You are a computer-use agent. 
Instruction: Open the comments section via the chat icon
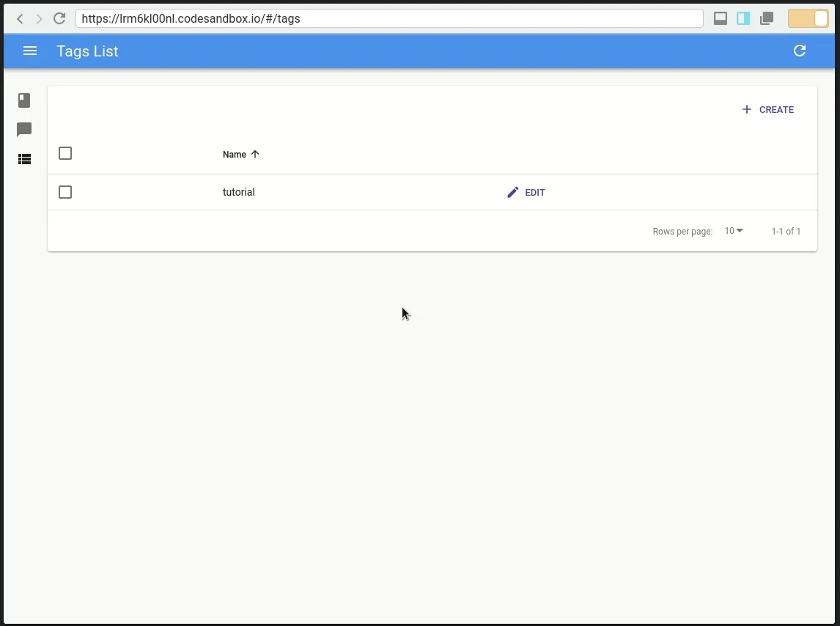pyautogui.click(x=24, y=129)
